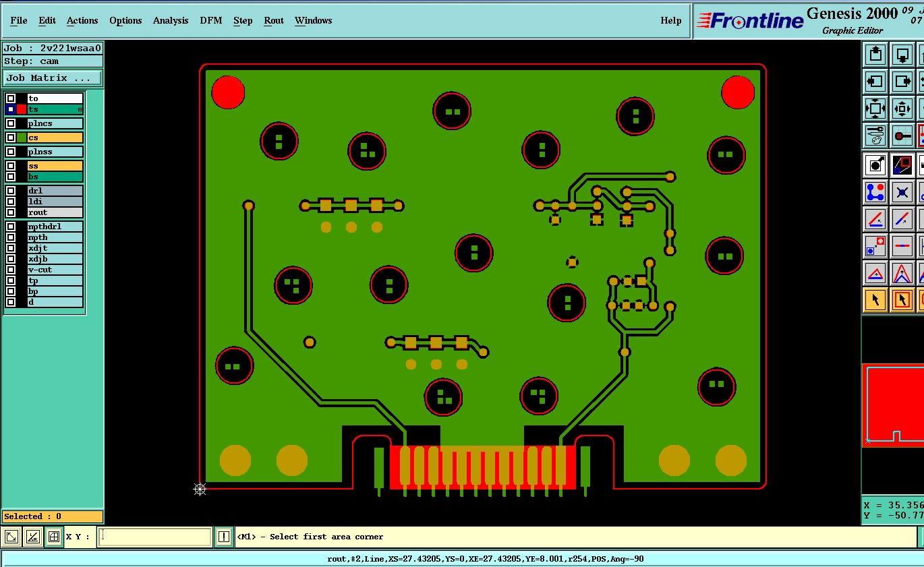Click the exclamation mark button
The image size is (924, 567).
coord(224,537)
